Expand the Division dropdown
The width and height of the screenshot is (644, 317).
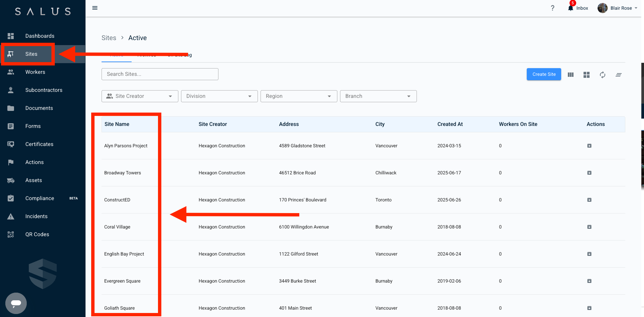click(x=219, y=96)
